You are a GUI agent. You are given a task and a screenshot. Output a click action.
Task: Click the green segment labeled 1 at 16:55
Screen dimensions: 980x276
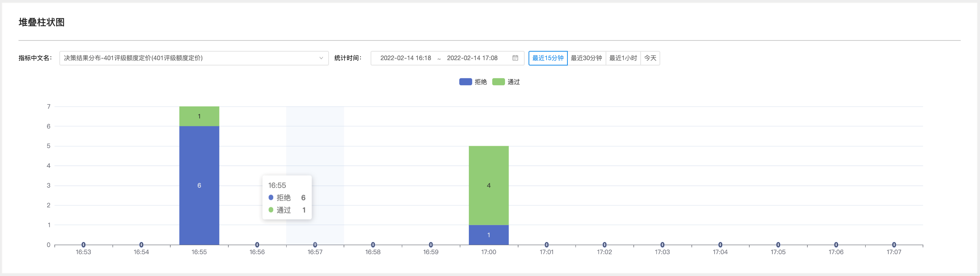click(x=199, y=116)
